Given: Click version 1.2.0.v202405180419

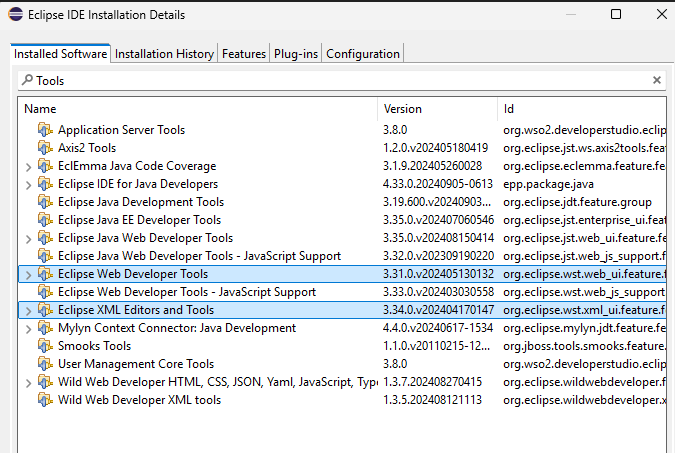Looking at the screenshot, I should (435, 148).
